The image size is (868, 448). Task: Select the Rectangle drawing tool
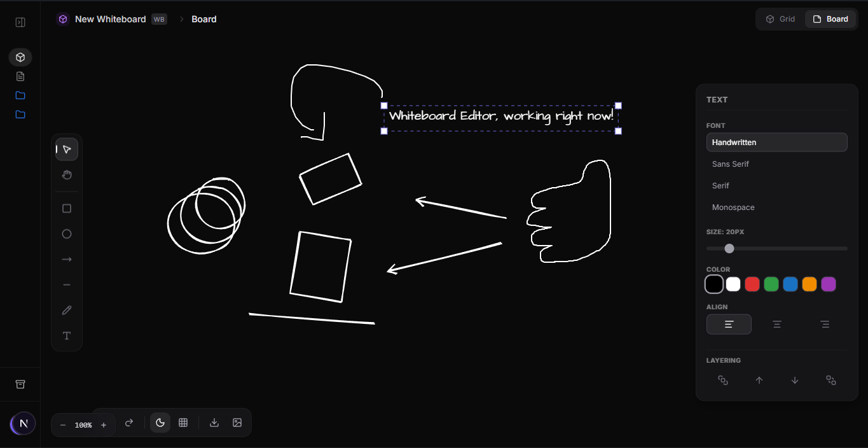click(67, 208)
